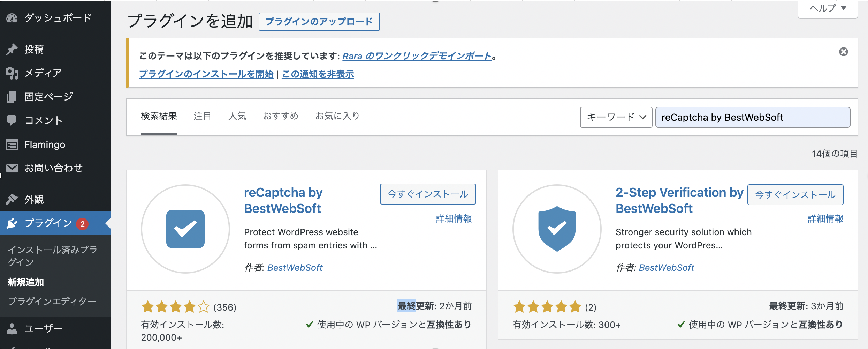Switch to the おすすめ tab
The image size is (868, 349).
click(x=281, y=116)
